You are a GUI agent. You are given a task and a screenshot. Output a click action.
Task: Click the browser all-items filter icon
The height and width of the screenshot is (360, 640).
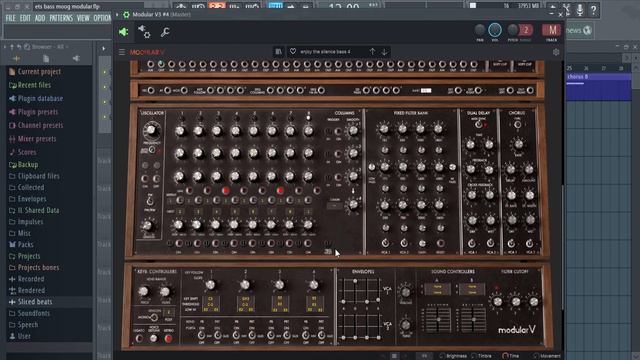click(16, 58)
